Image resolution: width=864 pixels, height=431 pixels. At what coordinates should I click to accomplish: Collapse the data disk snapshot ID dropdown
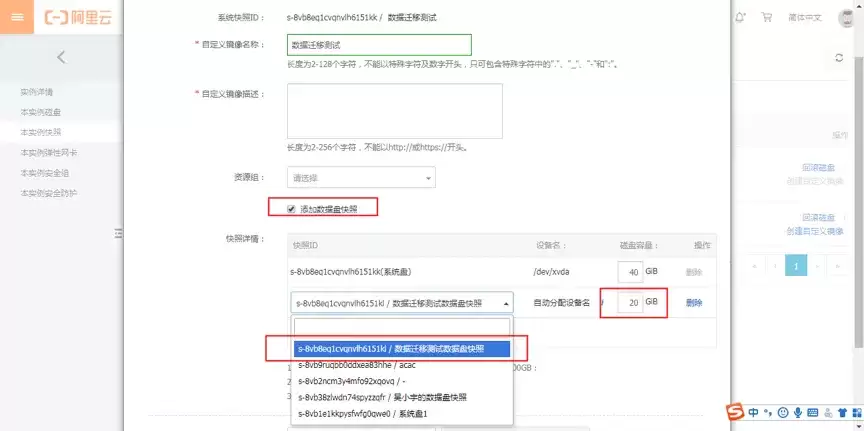(402, 303)
